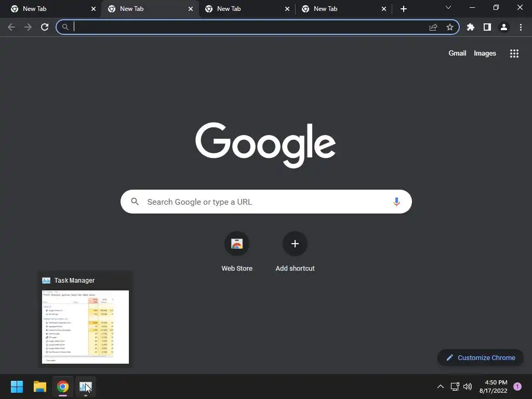532x399 pixels.
Task: Bookmark this tab with the star icon
Action: (x=450, y=27)
